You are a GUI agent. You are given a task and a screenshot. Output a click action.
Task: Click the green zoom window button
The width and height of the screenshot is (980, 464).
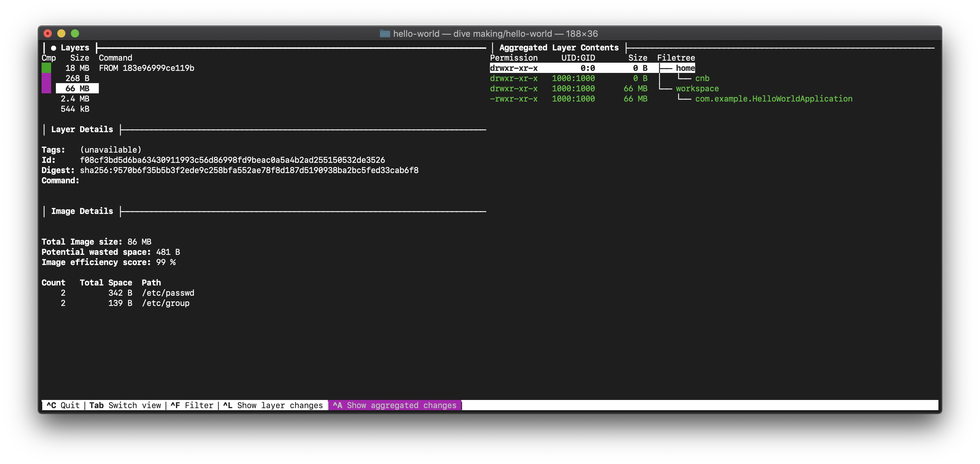tap(75, 33)
